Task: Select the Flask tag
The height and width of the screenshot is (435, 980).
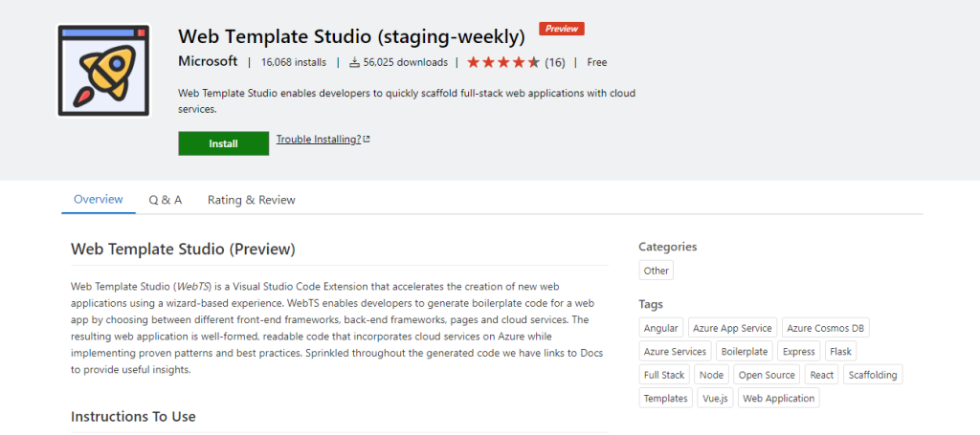Action: [x=840, y=352]
